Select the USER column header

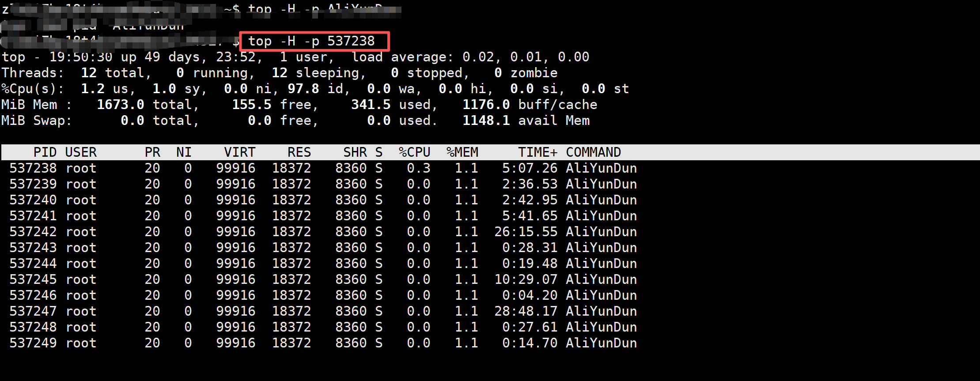point(81,152)
